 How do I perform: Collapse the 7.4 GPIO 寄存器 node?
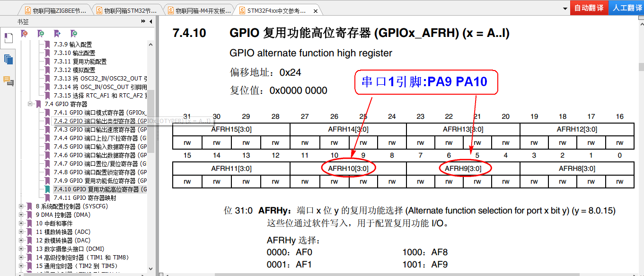[30, 104]
